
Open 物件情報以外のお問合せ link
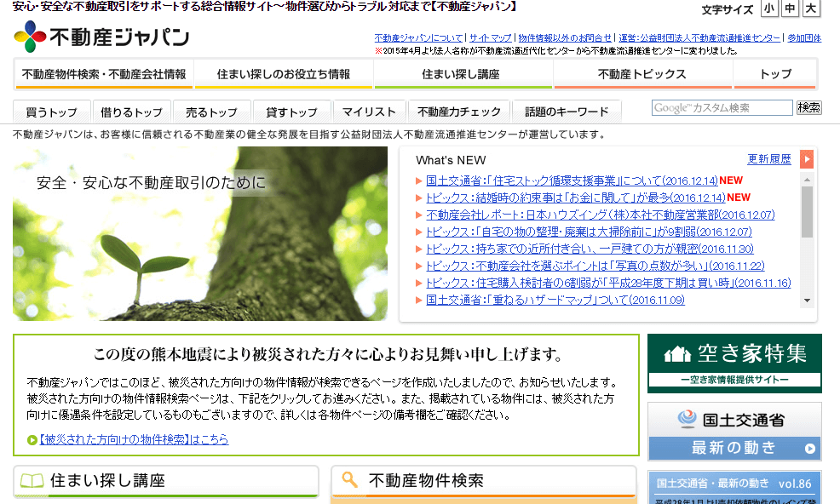tap(565, 38)
